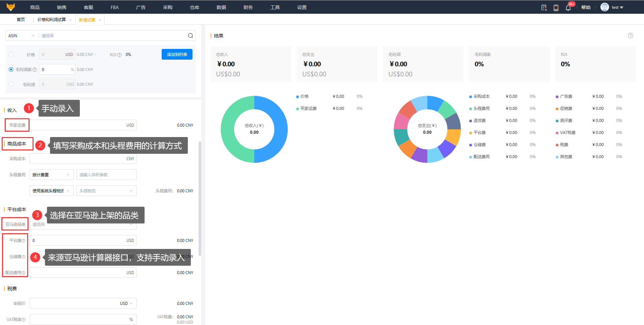Click the 帮助 link in header
The width and height of the screenshot is (644, 325).
click(x=586, y=7)
